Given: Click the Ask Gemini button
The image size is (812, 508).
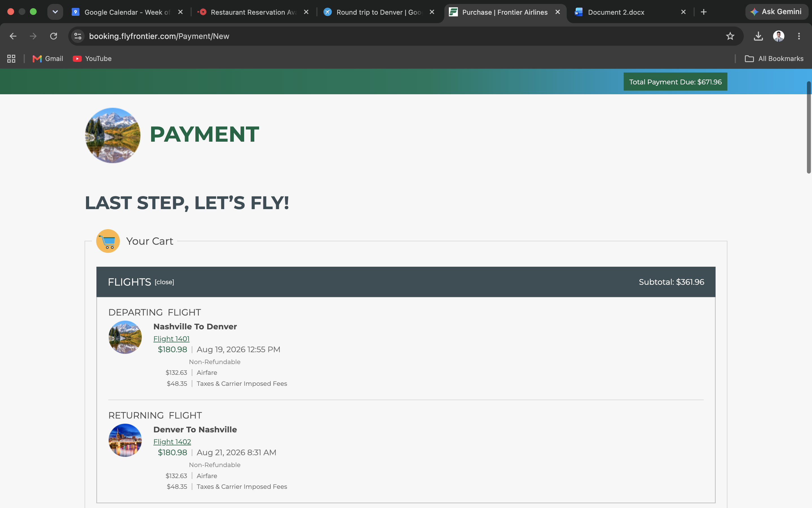Looking at the screenshot, I should 776,12.
